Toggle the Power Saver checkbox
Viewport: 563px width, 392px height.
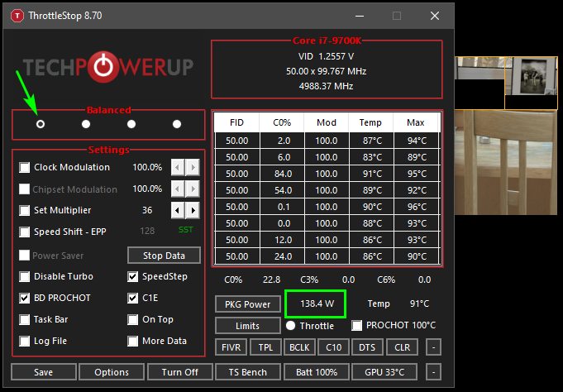click(25, 255)
